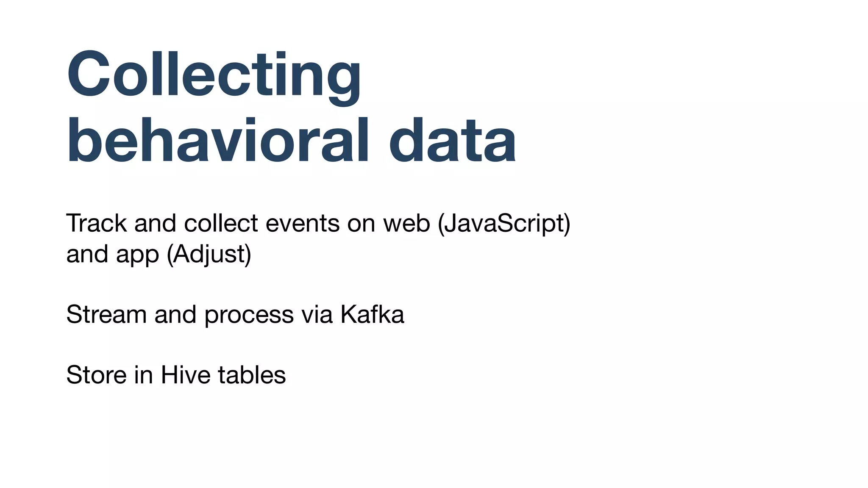Click the 'behavioral data' heading line
Viewport: 868px width, 488px height.
(292, 141)
